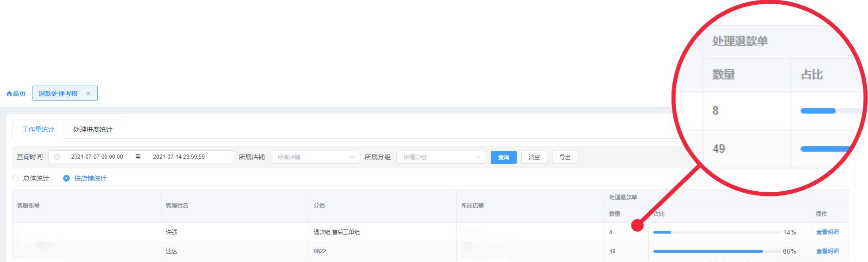Click the clock icon in the date range field
The height and width of the screenshot is (262, 868).
point(57,157)
